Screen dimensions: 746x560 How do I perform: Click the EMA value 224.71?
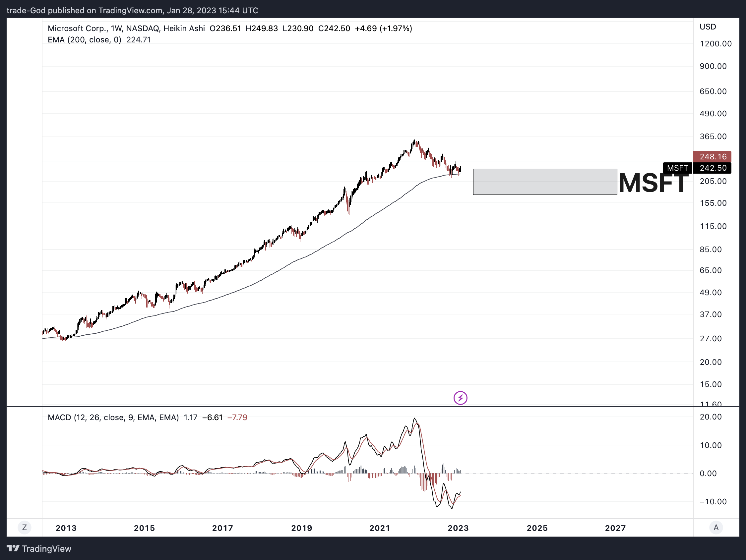[138, 40]
